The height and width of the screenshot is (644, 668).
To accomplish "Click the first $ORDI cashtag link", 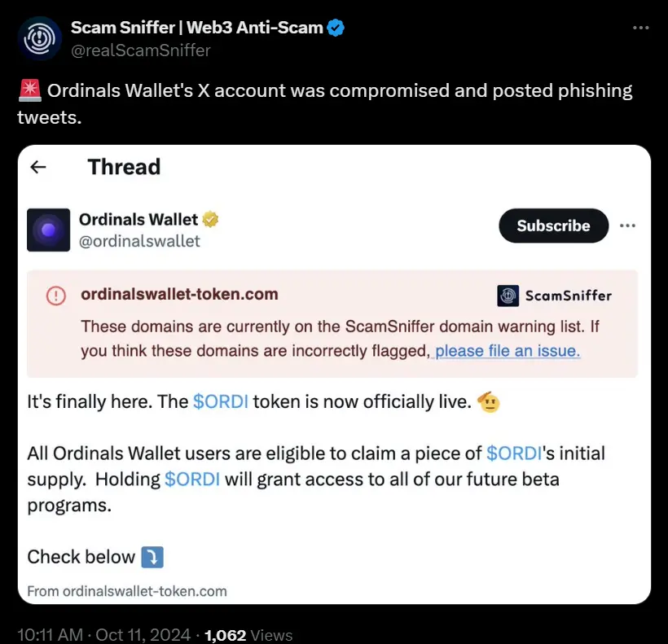I will point(220,401).
